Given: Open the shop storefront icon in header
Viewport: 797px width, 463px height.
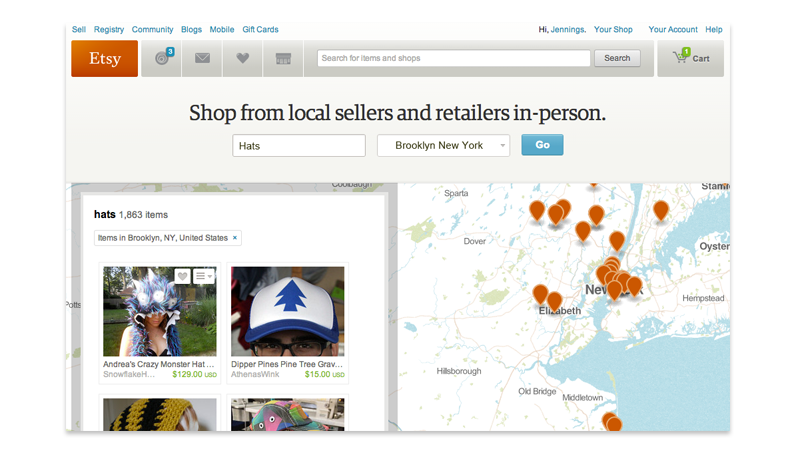Looking at the screenshot, I should click(x=283, y=58).
